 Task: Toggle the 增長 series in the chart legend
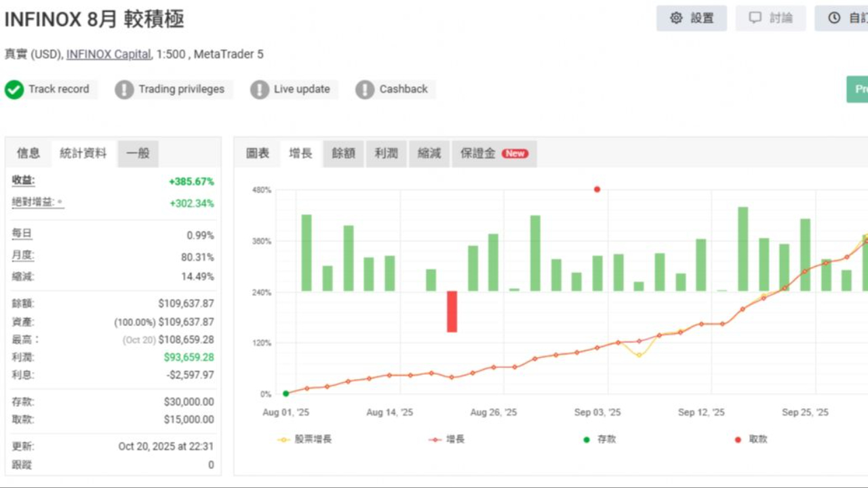447,439
